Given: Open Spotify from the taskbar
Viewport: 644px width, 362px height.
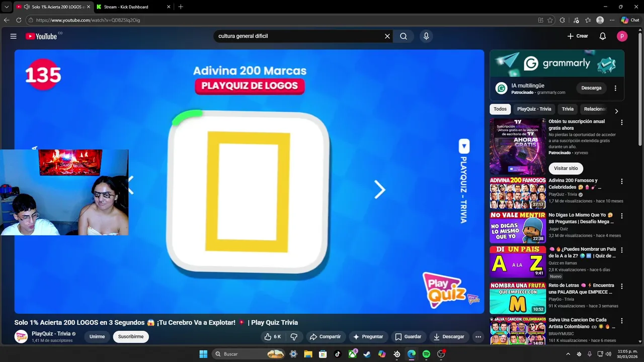Looking at the screenshot, I should point(426,354).
